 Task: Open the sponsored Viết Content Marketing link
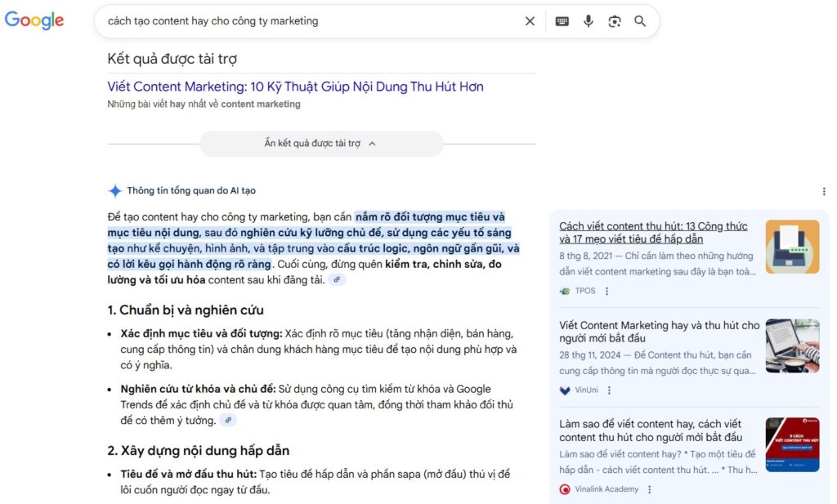click(x=296, y=86)
